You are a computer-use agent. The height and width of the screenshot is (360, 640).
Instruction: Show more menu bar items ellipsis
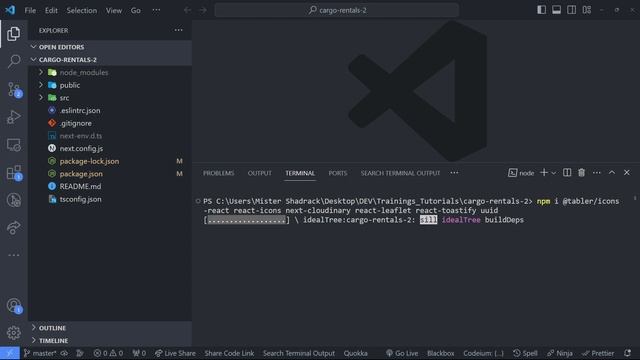(x=156, y=10)
